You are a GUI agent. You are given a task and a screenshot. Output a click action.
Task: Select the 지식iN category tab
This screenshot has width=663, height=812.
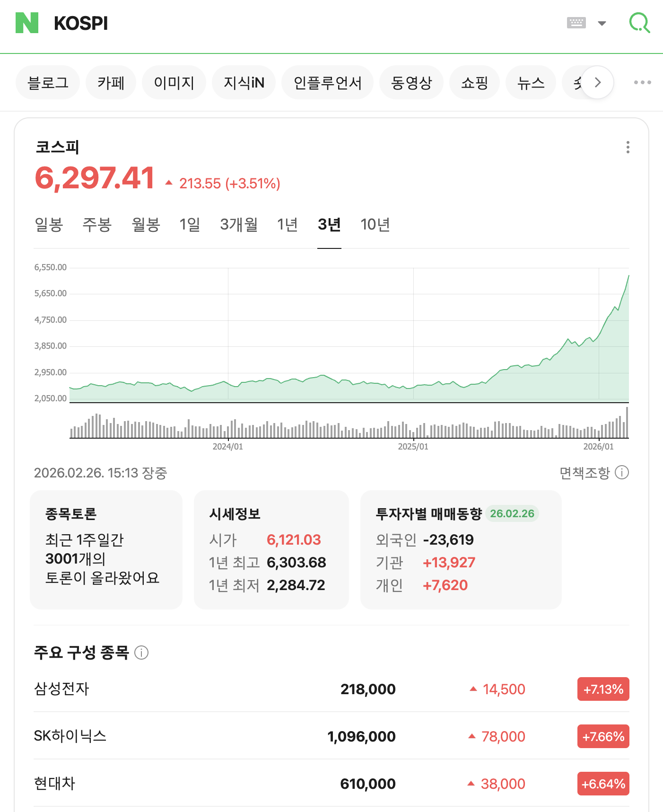click(x=244, y=82)
